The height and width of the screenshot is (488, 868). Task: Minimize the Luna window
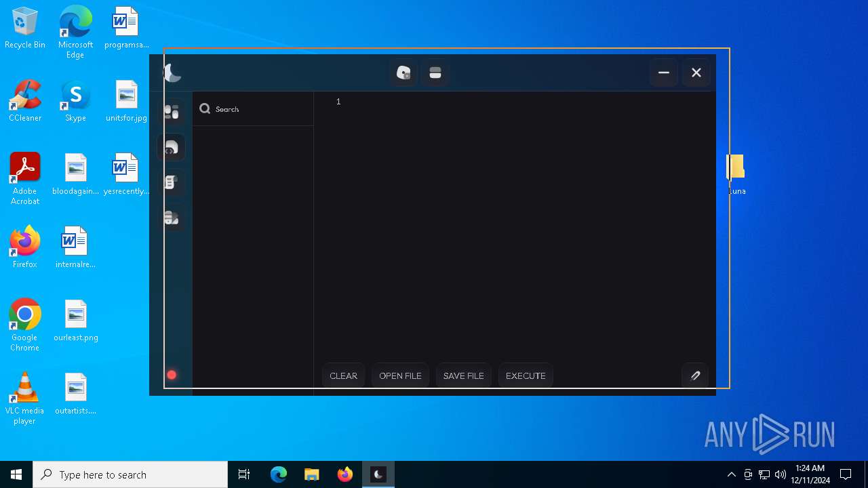pos(664,73)
